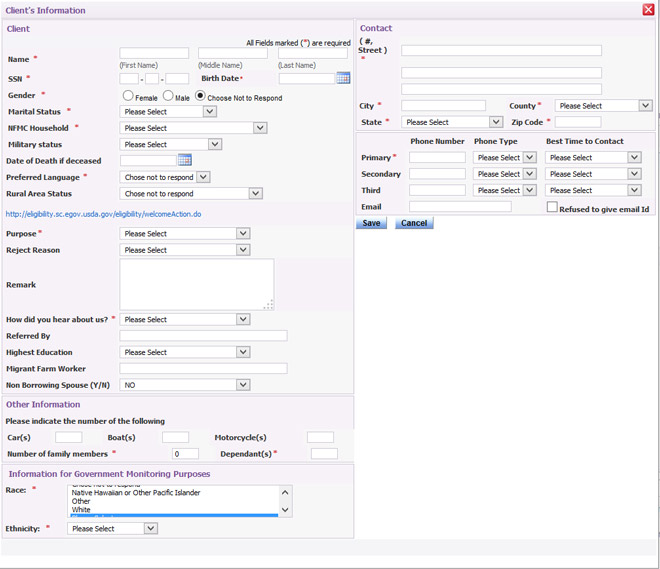The height and width of the screenshot is (569, 660).
Task: Check Refused to give email Id
Action: (x=552, y=207)
